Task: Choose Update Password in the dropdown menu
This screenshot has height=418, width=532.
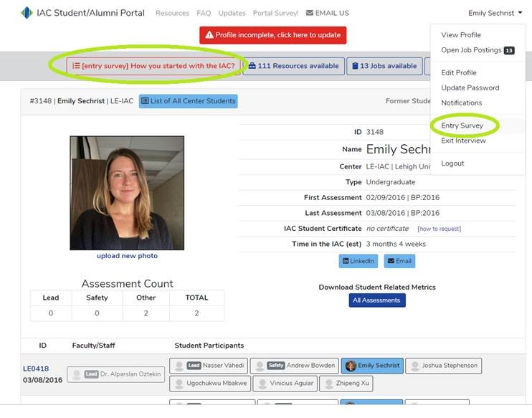Action: (x=470, y=87)
